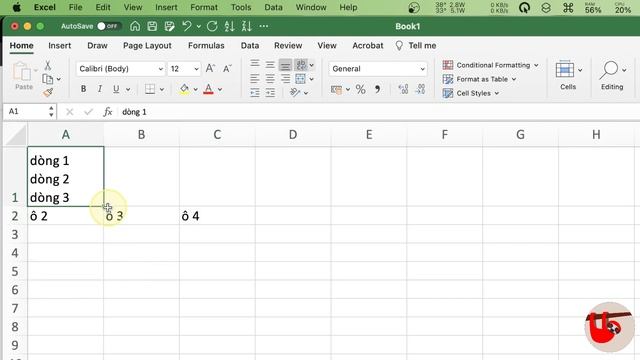Click the text Orientation icon

(295, 93)
